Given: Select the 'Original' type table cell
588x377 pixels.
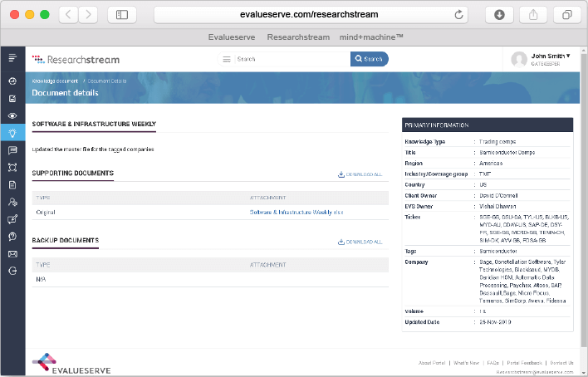Looking at the screenshot, I should coord(46,213).
